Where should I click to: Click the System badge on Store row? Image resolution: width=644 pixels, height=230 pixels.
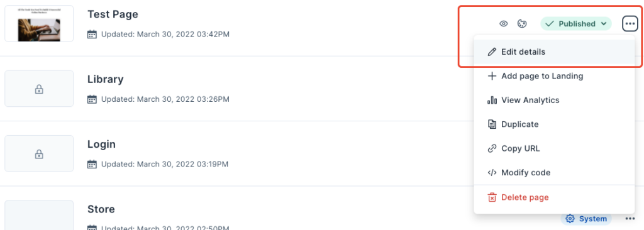click(586, 219)
